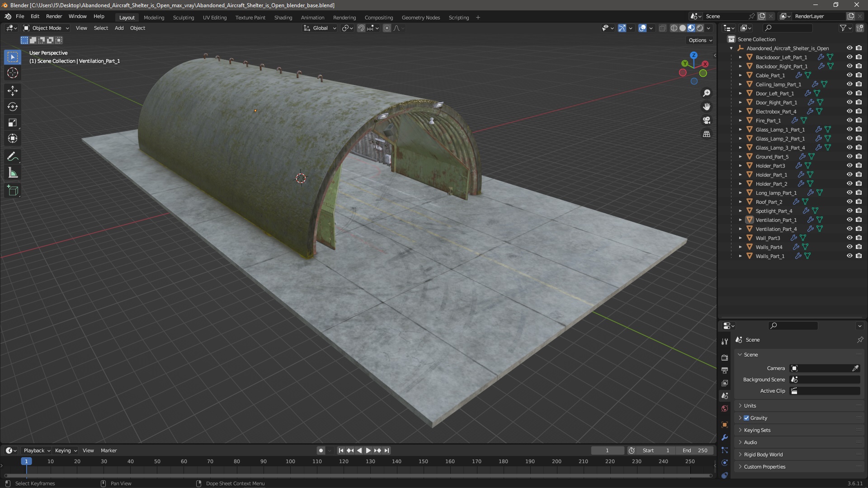Select the Scale tool icon
868x488 pixels.
(13, 122)
